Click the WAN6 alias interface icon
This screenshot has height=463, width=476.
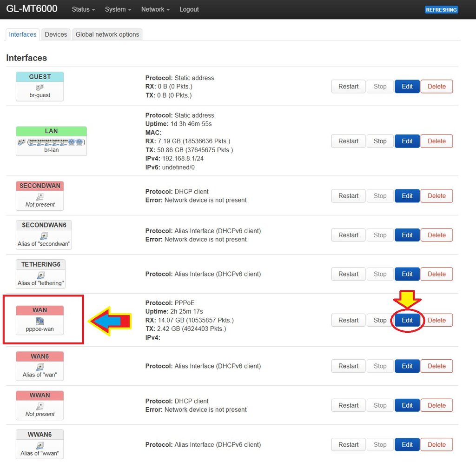click(40, 367)
